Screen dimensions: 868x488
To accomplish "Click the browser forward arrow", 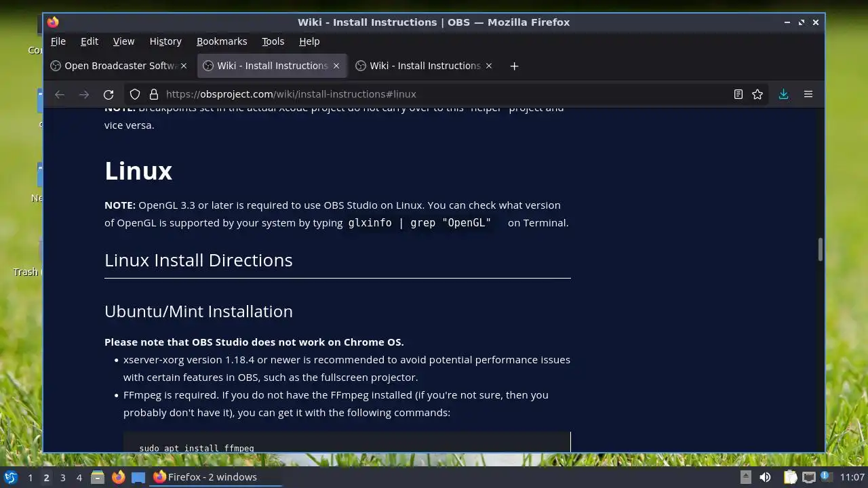I will click(84, 94).
